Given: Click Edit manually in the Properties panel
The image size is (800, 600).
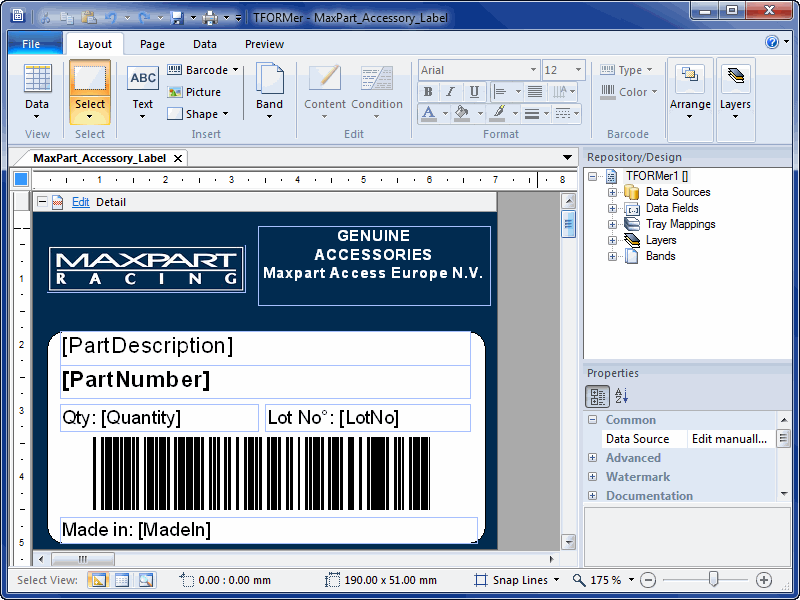Looking at the screenshot, I should click(730, 438).
